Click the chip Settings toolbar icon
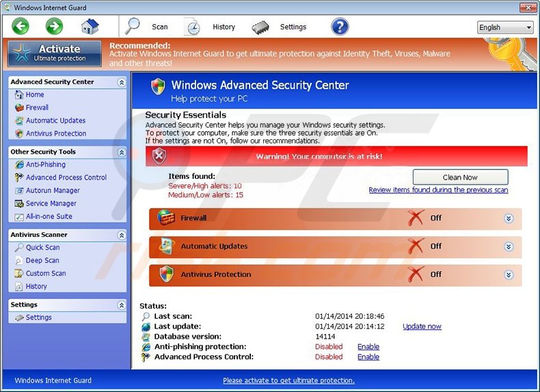The height and width of the screenshot is (392, 540). pos(260,27)
